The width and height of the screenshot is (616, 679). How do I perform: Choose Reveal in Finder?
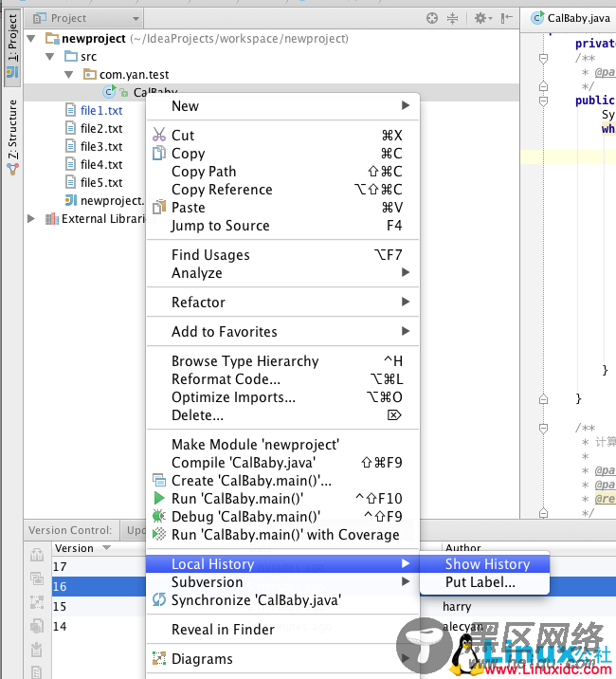282,629
